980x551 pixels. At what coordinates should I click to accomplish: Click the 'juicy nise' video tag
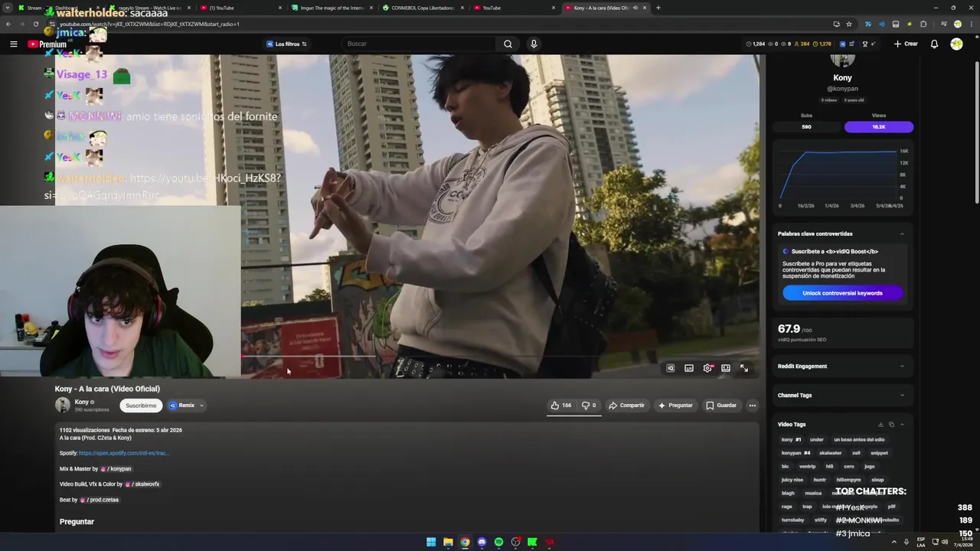(792, 480)
